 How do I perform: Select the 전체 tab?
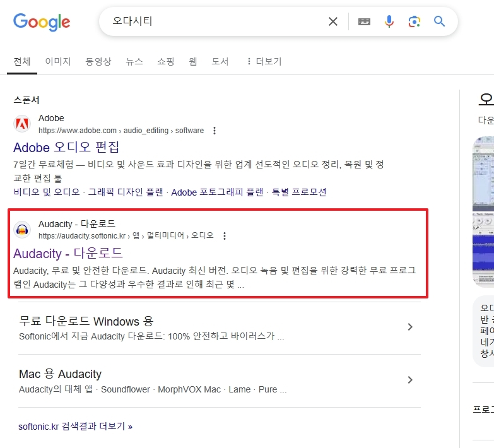(22, 61)
